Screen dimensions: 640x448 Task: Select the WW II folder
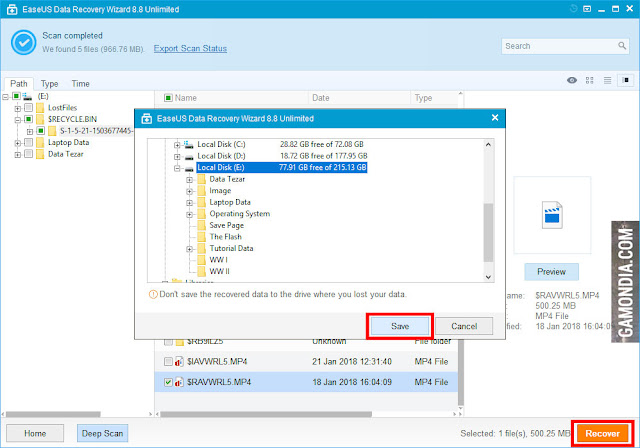tap(220, 271)
